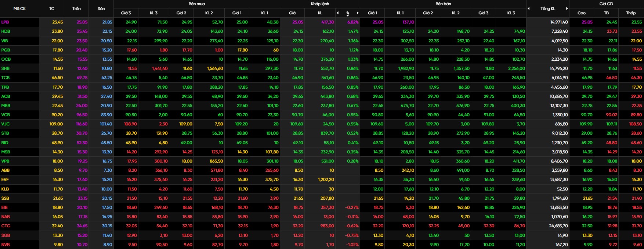Screen dimensions: 644x249
Task: Click VJC ceiling price 116.60
Action: pos(81,124)
